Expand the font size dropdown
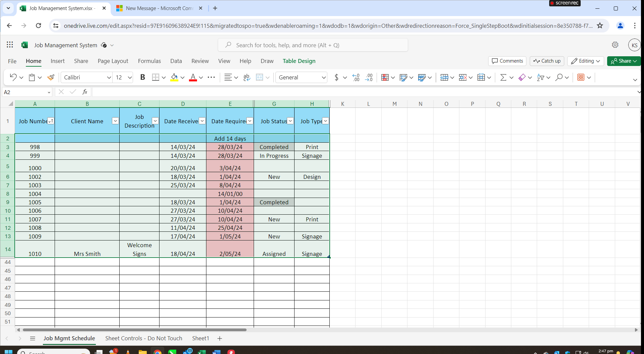644x354 pixels. [130, 77]
